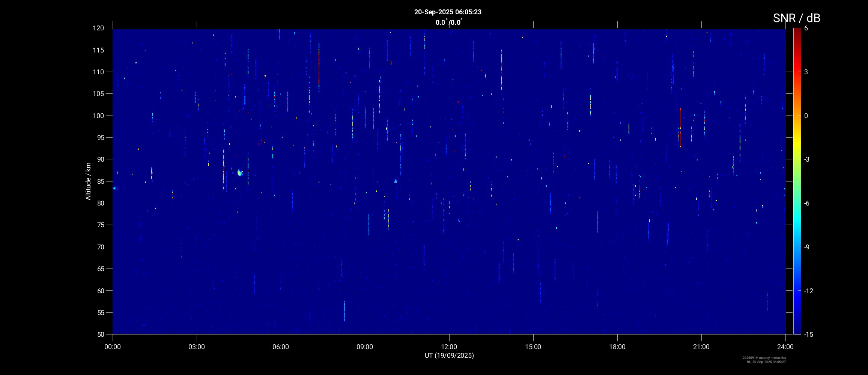Viewport: 868px width, 375px height.
Task: Click the colorbar tick label -15
Action: pyautogui.click(x=808, y=334)
